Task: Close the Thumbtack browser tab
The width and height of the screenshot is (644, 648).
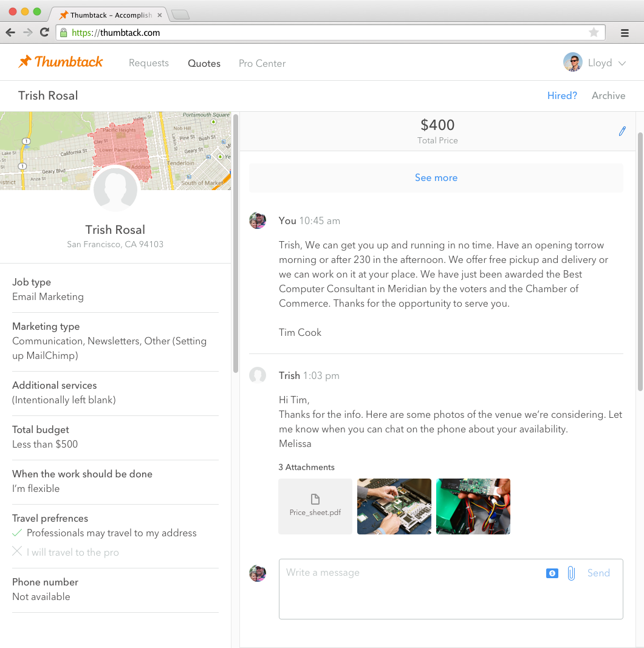Action: (160, 15)
